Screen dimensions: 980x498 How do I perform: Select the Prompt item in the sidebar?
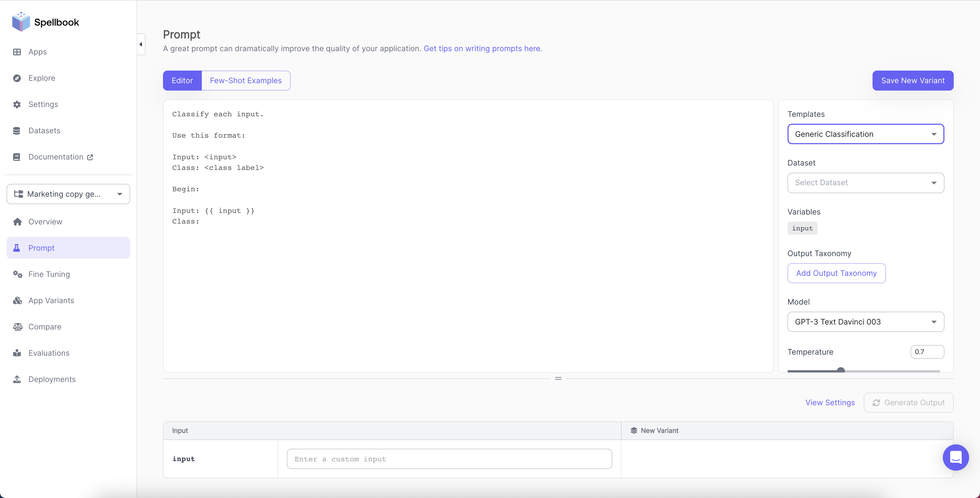(x=42, y=247)
